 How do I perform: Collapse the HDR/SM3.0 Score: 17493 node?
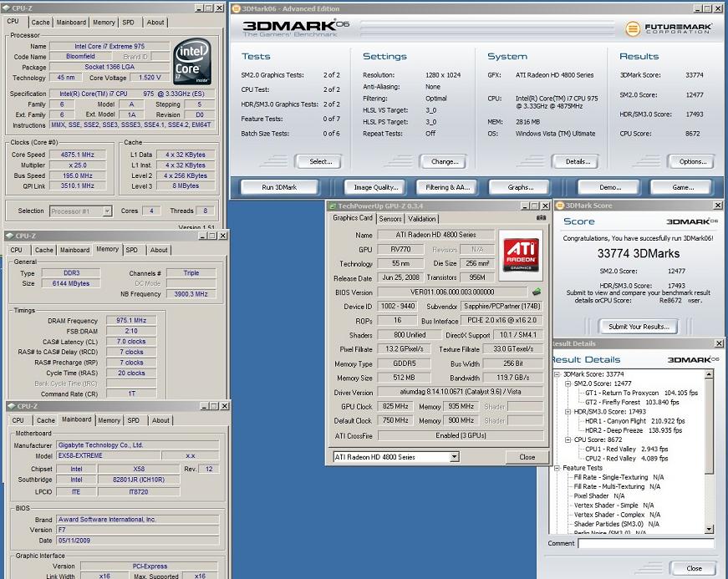coord(568,412)
